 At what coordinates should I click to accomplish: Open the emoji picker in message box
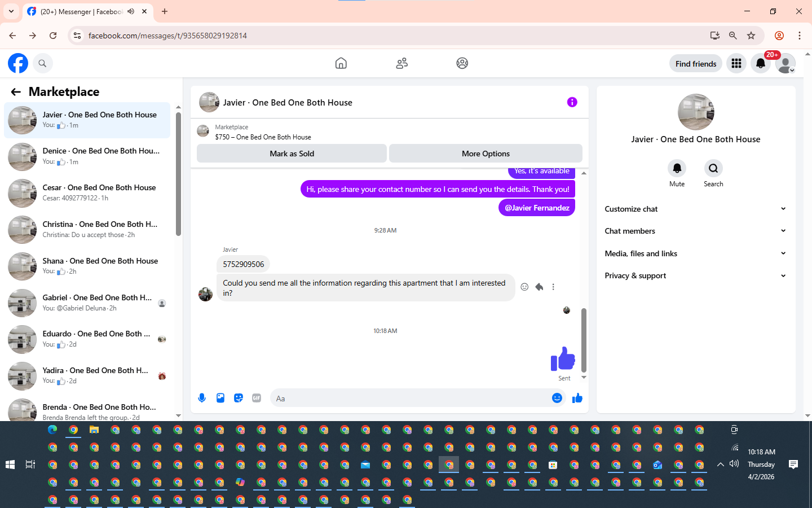557,398
